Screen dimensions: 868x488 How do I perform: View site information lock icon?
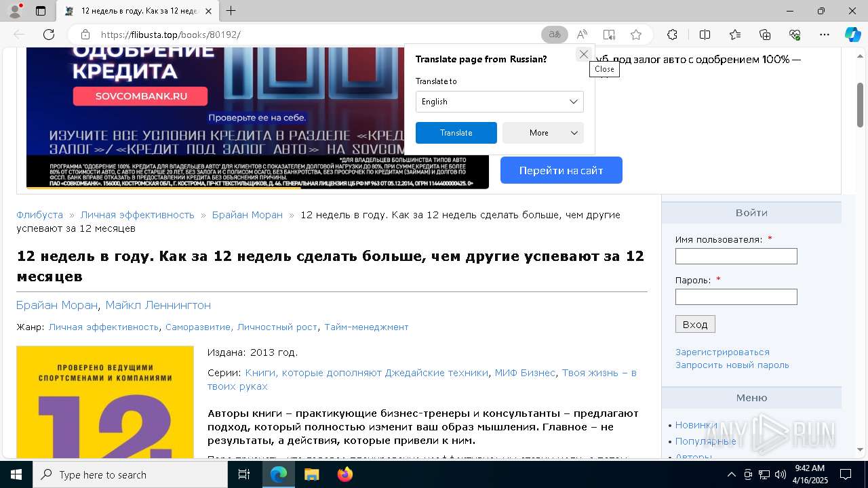[85, 35]
